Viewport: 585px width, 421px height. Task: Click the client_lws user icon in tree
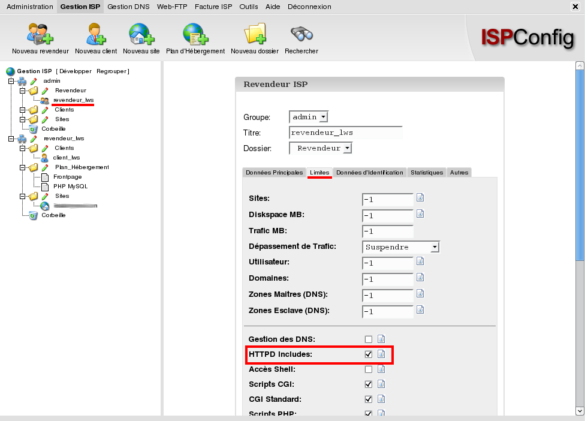point(44,158)
